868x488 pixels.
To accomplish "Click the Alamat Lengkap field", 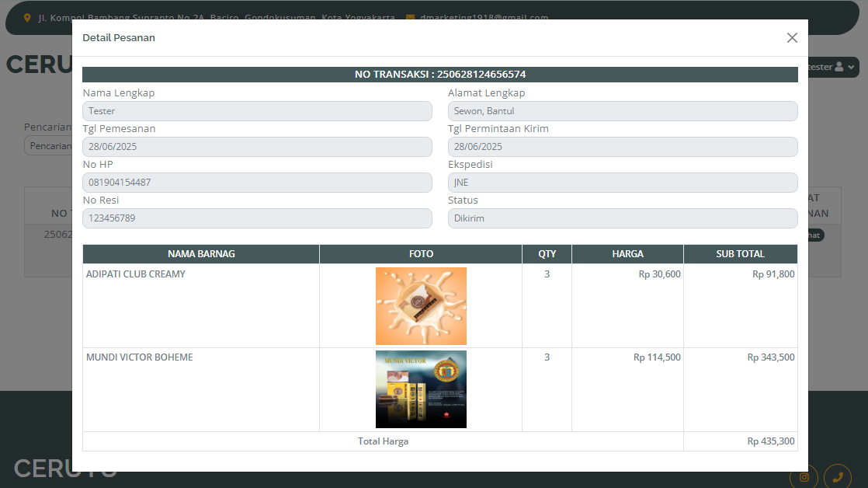I will [x=622, y=111].
